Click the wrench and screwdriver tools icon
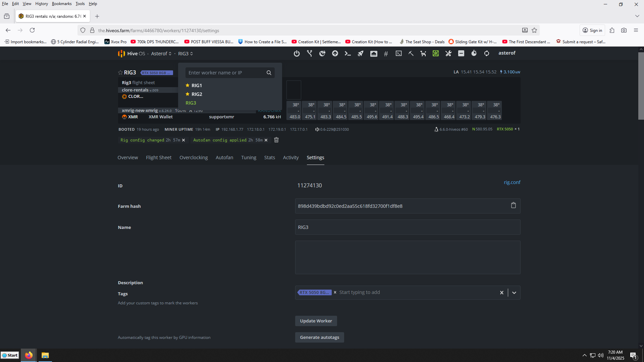Screen dimensions: 644x362 (448, 54)
